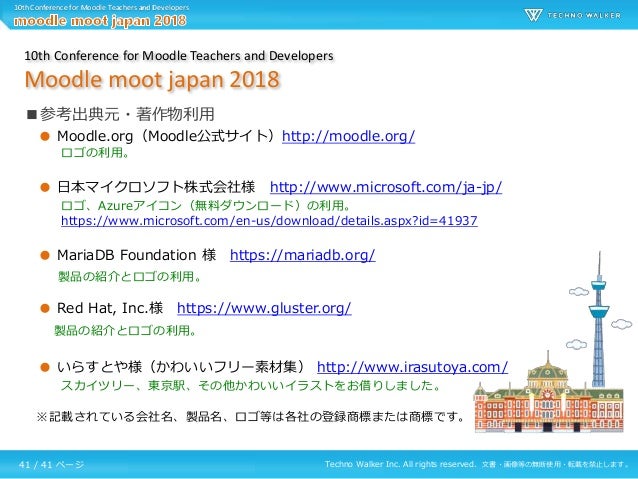Open the http://moodle.org/ link
638x479 pixels.
348,136
